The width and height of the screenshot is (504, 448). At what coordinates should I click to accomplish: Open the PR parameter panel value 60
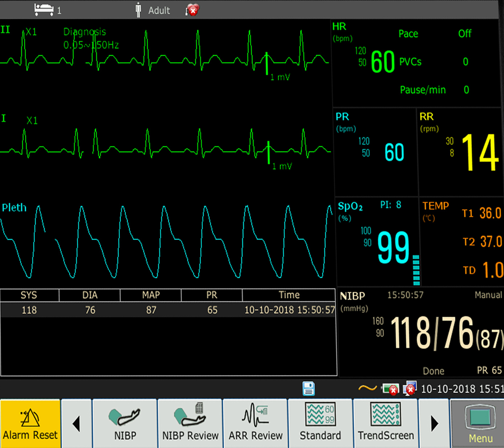pos(394,152)
